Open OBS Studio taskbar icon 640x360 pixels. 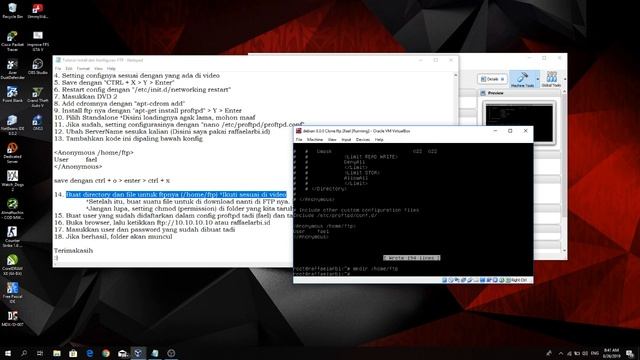[171, 353]
